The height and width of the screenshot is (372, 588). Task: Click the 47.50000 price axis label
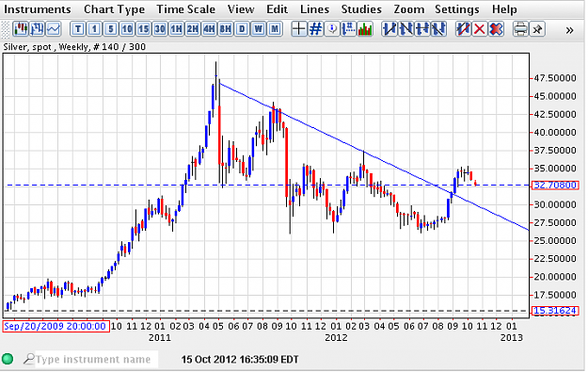(x=555, y=78)
